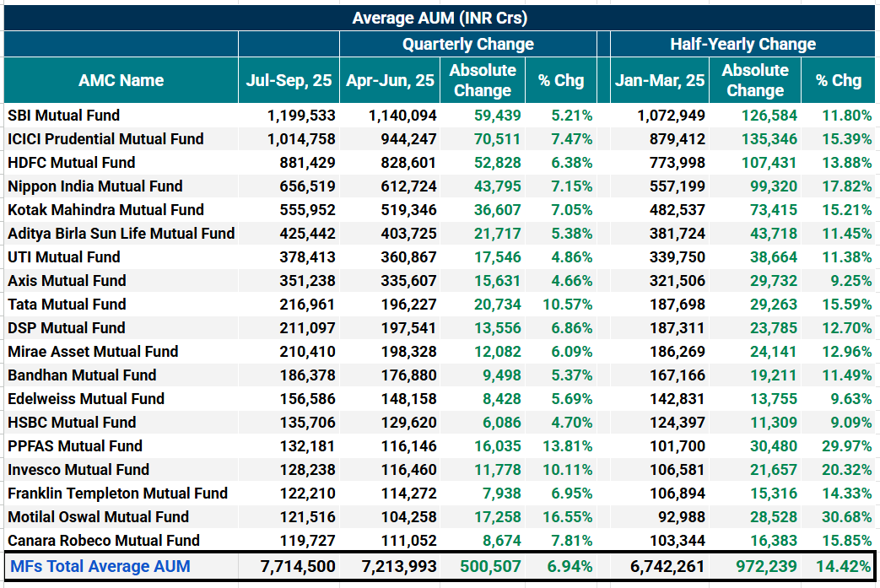
Task: Select the 'AMC Name' column header
Action: 121,80
